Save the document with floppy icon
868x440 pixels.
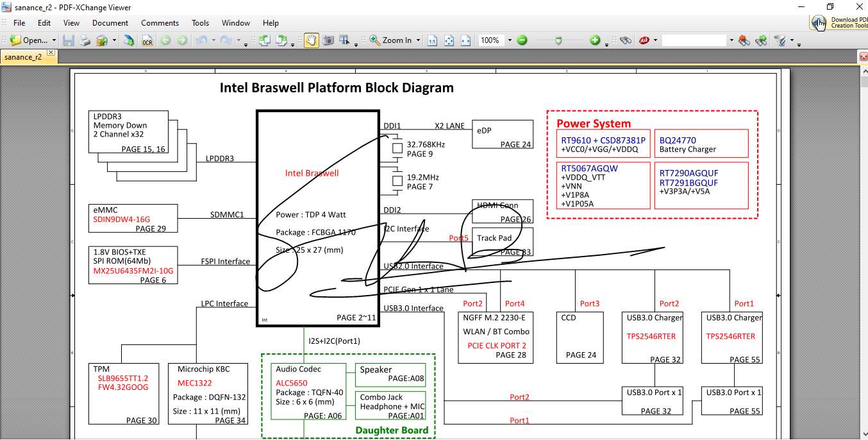69,40
